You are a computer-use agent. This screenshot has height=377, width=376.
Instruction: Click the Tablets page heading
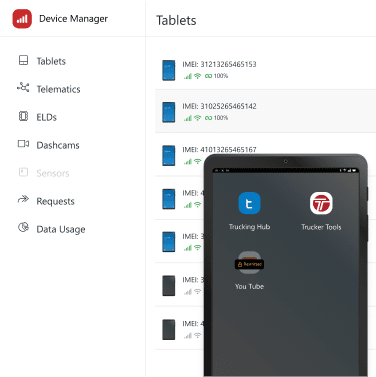(176, 20)
